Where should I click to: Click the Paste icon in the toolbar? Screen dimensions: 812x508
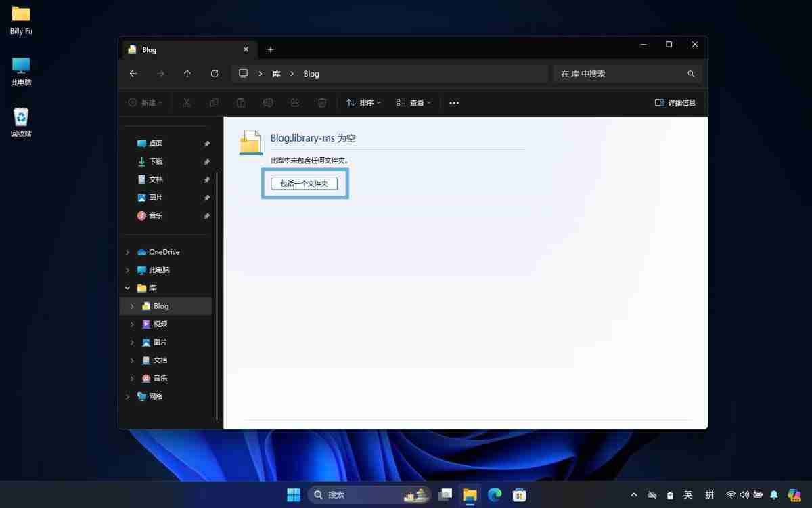[x=240, y=102]
